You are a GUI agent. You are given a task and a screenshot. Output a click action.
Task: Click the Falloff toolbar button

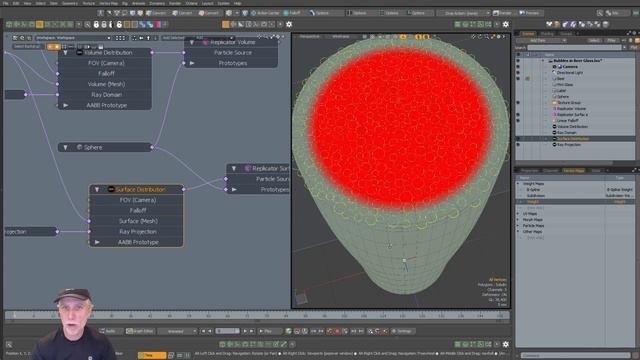coord(292,13)
